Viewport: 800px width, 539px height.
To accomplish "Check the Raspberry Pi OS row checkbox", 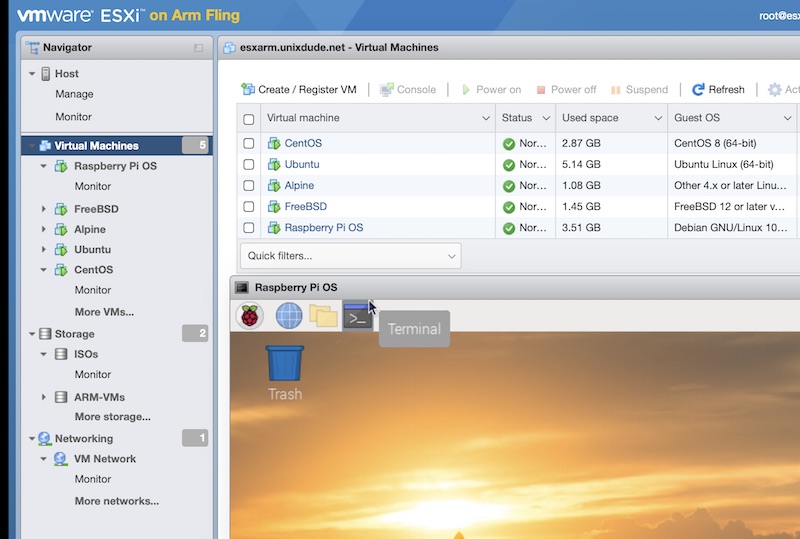I will click(248, 228).
